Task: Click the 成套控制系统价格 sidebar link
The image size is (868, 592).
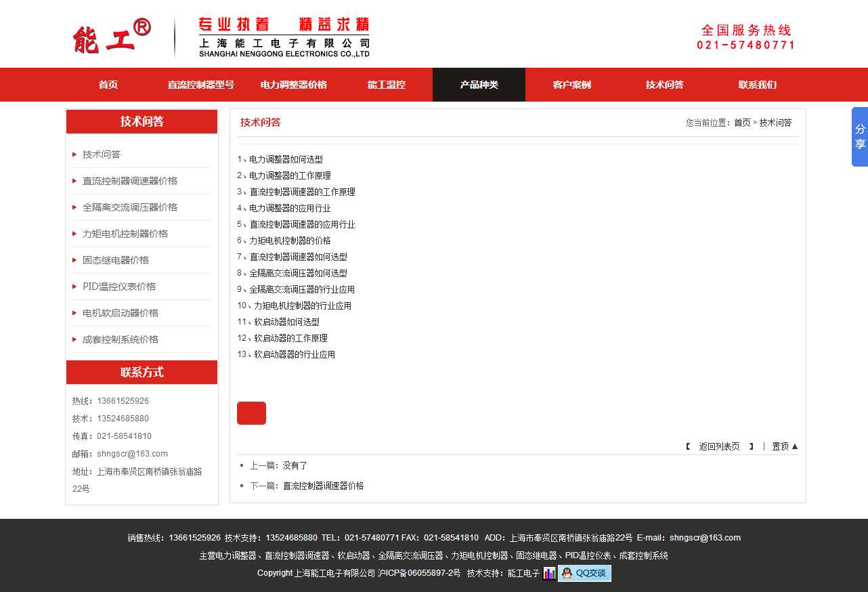Action: pyautogui.click(x=121, y=339)
